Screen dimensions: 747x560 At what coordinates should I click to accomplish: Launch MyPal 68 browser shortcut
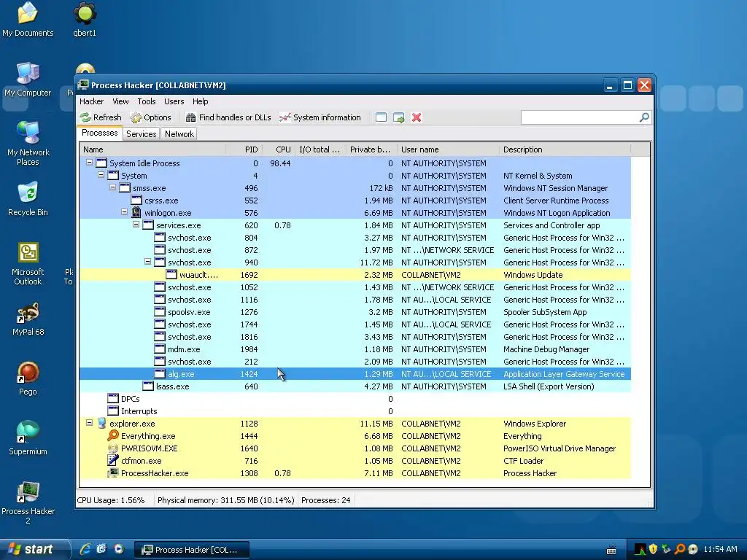[x=28, y=319]
